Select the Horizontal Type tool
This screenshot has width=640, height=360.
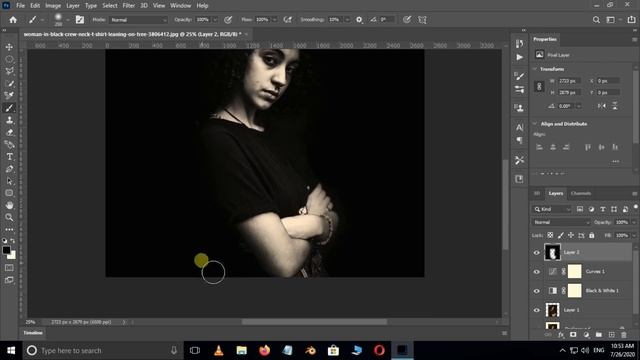9,157
